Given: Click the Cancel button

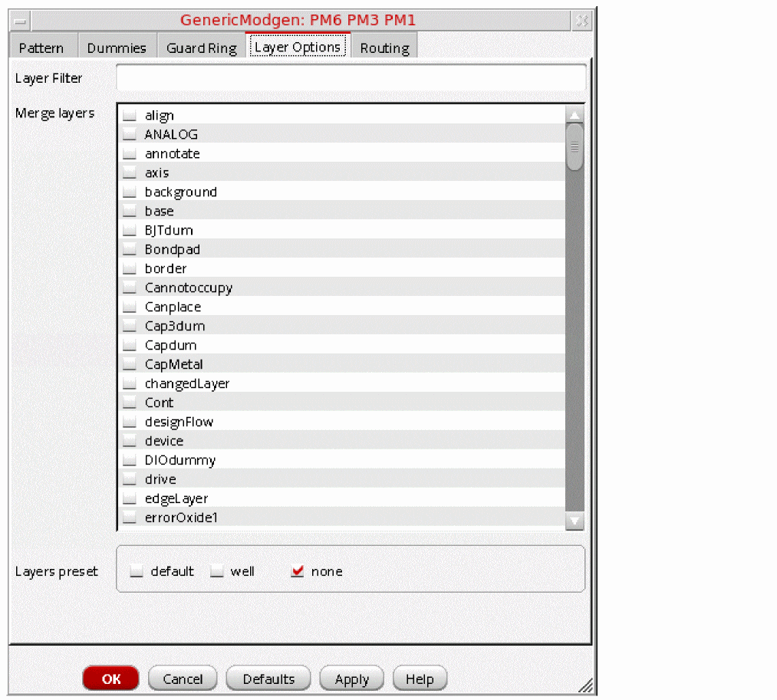Looking at the screenshot, I should (x=183, y=679).
